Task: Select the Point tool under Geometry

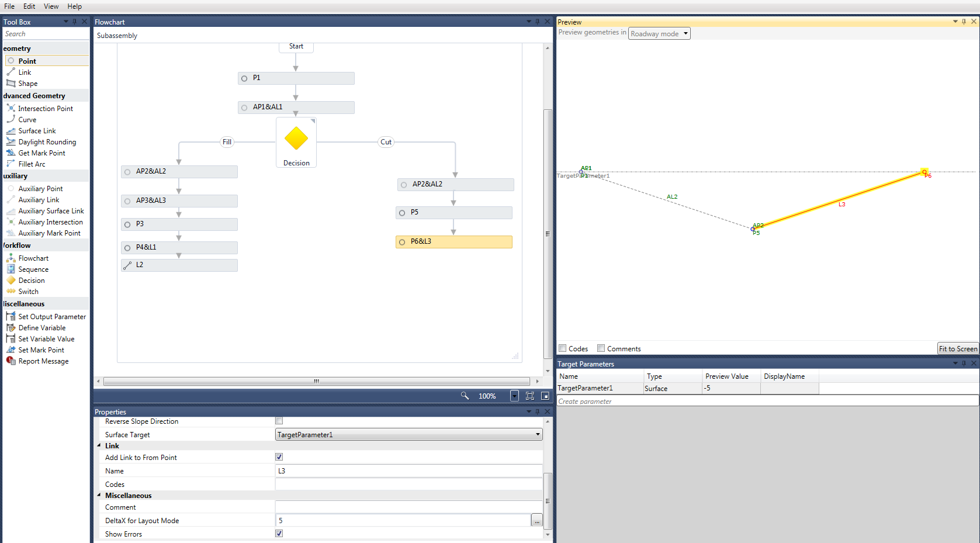Action: point(27,61)
